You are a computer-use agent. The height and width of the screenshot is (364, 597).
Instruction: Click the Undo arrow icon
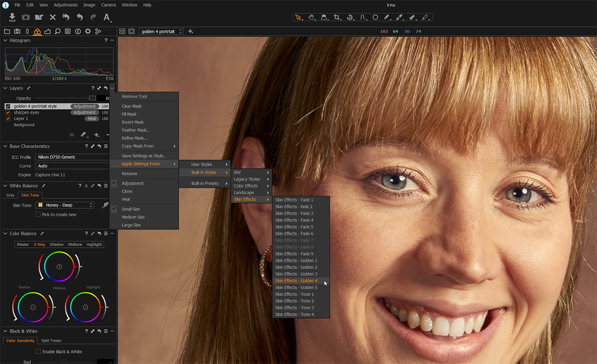coord(80,17)
